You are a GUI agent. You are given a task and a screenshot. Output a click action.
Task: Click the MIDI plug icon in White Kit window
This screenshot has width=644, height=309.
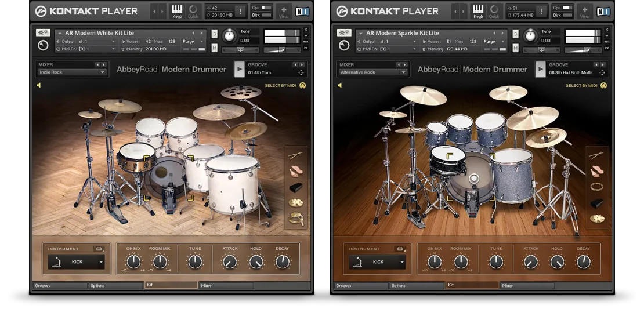click(303, 85)
